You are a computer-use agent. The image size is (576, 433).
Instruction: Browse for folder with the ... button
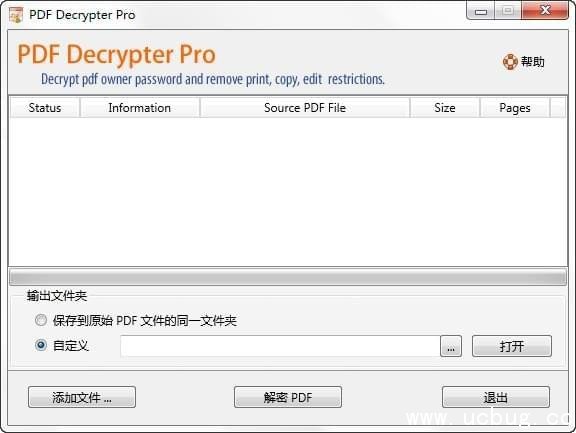click(451, 346)
